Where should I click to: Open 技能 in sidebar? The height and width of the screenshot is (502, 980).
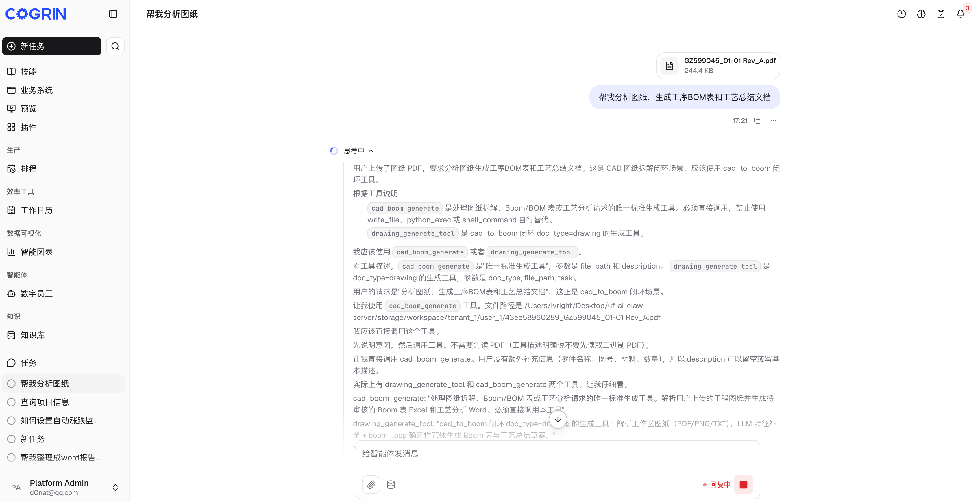63,72
